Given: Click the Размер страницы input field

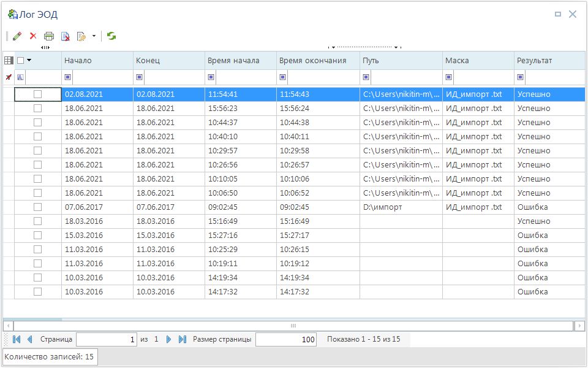Looking at the screenshot, I should [285, 339].
